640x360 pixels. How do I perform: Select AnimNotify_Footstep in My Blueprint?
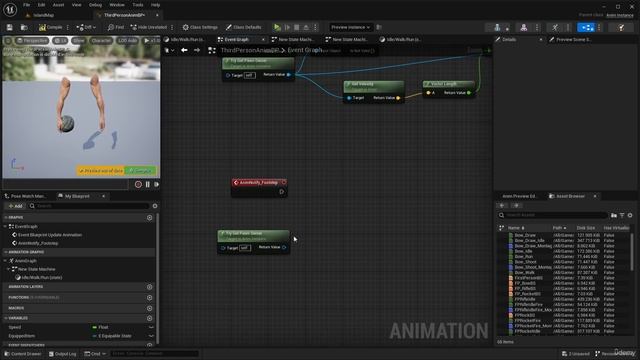coord(38,243)
